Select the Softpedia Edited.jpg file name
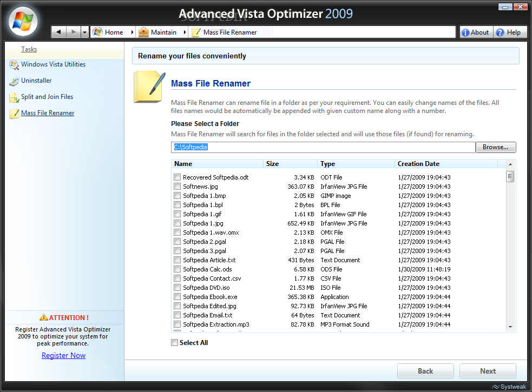 click(209, 305)
